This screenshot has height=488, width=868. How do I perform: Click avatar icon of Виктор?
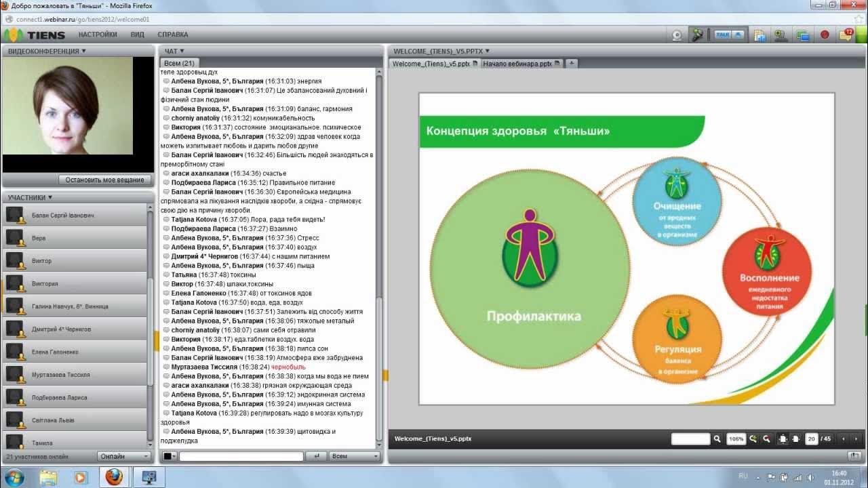click(x=16, y=261)
